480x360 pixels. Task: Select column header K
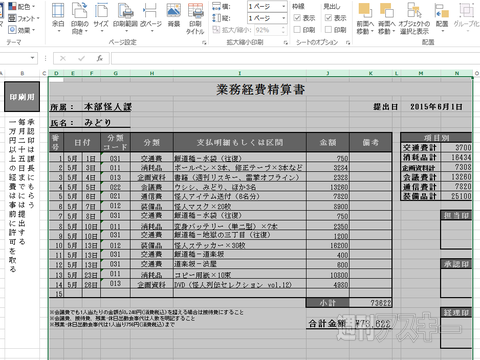370,73
